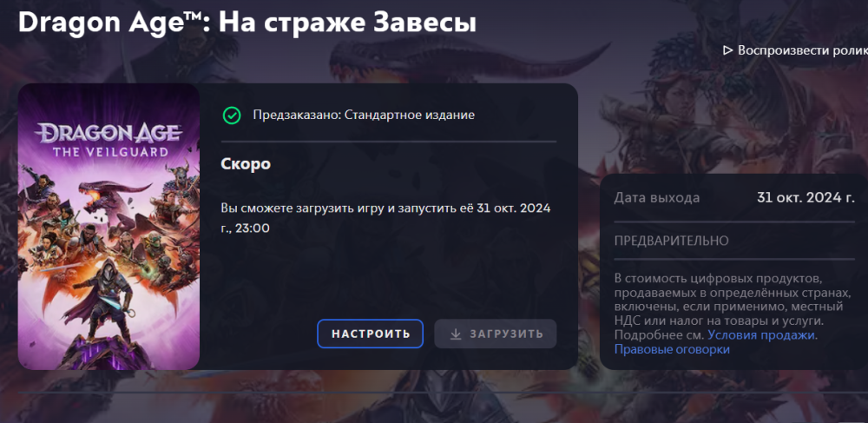
Task: Open the НАСТРОИТЬ button
Action: 371,334
